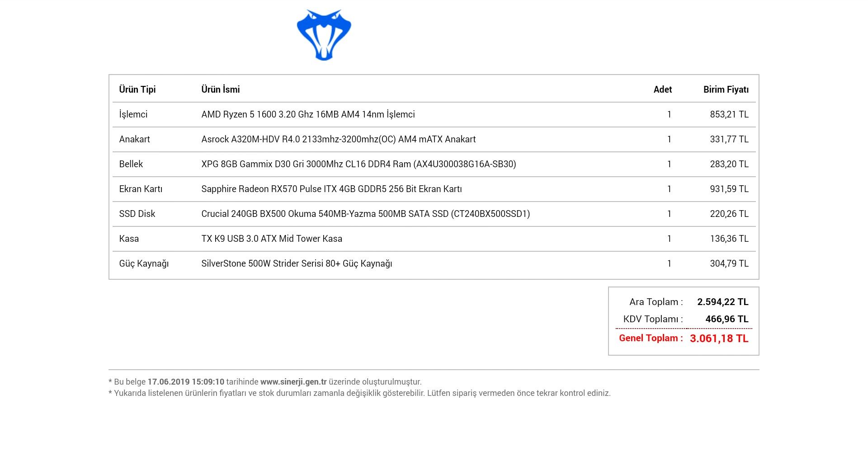Click the price and stock disclaimer note
This screenshot has width=868, height=456.
click(359, 393)
